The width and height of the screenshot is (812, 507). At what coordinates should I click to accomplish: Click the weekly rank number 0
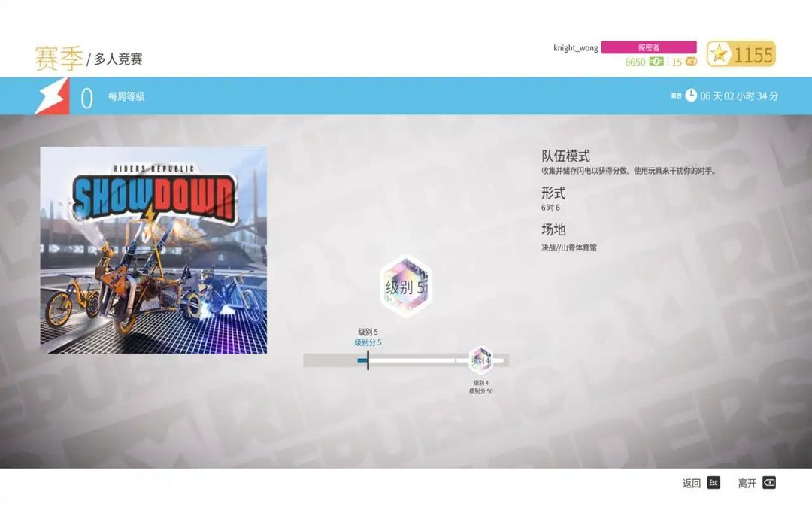86,97
